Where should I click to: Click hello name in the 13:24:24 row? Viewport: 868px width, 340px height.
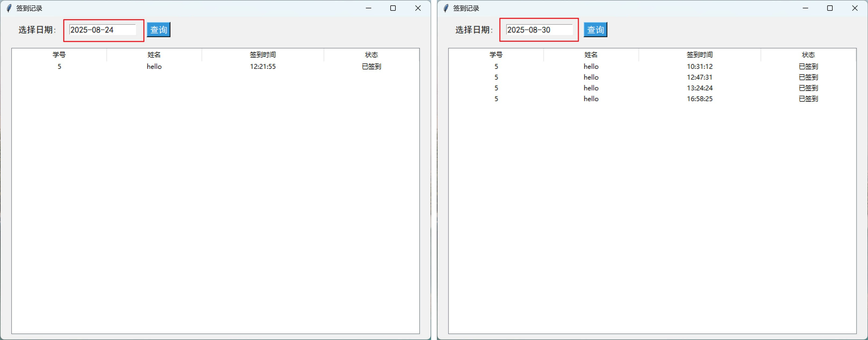(x=591, y=88)
